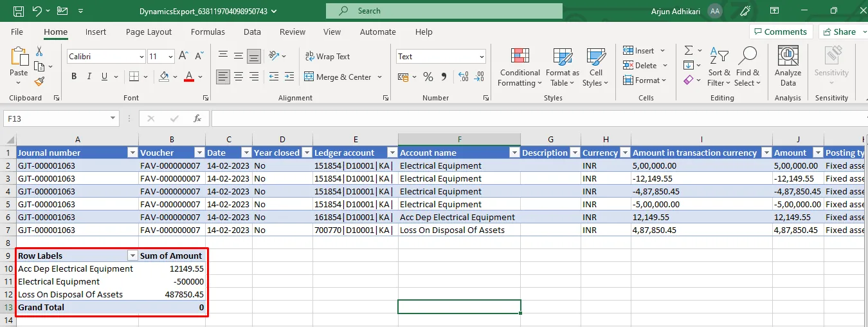868x327 pixels.
Task: Toggle Italic formatting
Action: 89,77
